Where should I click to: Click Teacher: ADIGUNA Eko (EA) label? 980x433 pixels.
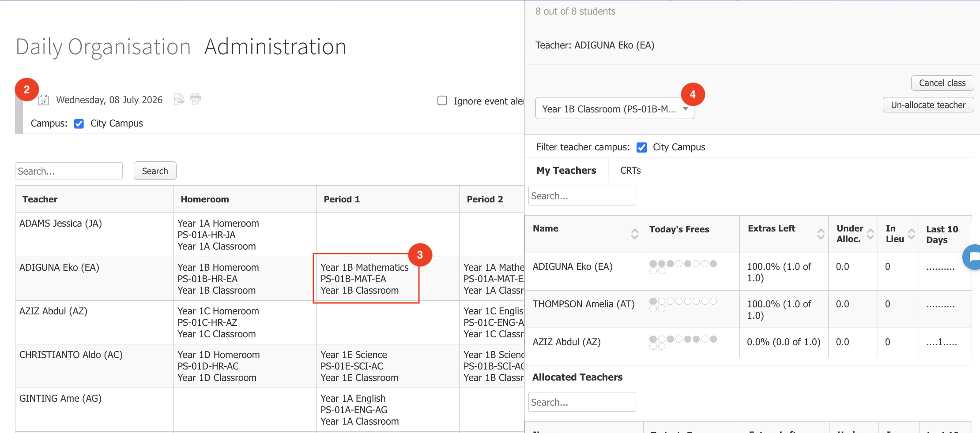coord(595,45)
